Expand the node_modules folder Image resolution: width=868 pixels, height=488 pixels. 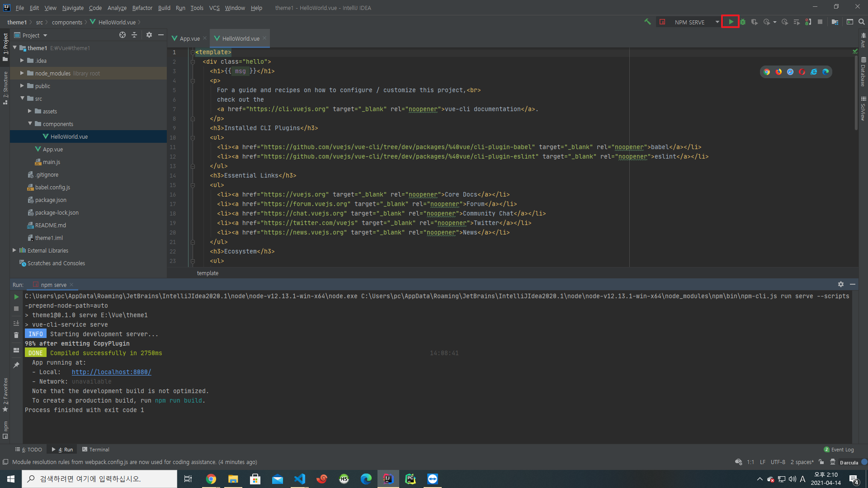pos(22,73)
